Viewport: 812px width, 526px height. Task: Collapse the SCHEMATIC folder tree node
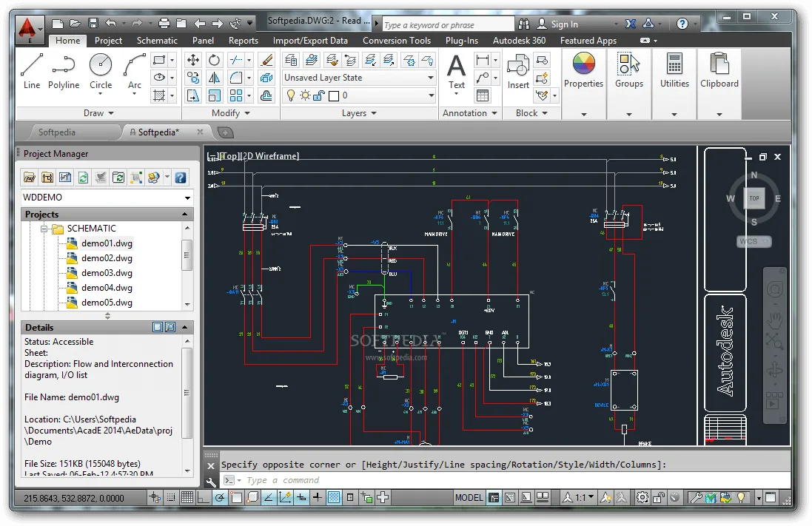(x=44, y=229)
